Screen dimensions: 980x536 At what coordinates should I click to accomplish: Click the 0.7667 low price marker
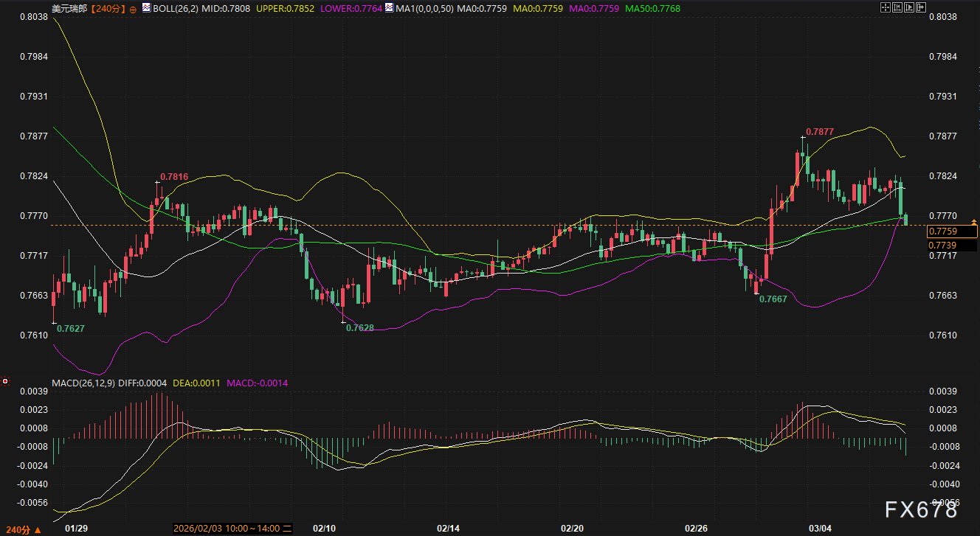[773, 299]
